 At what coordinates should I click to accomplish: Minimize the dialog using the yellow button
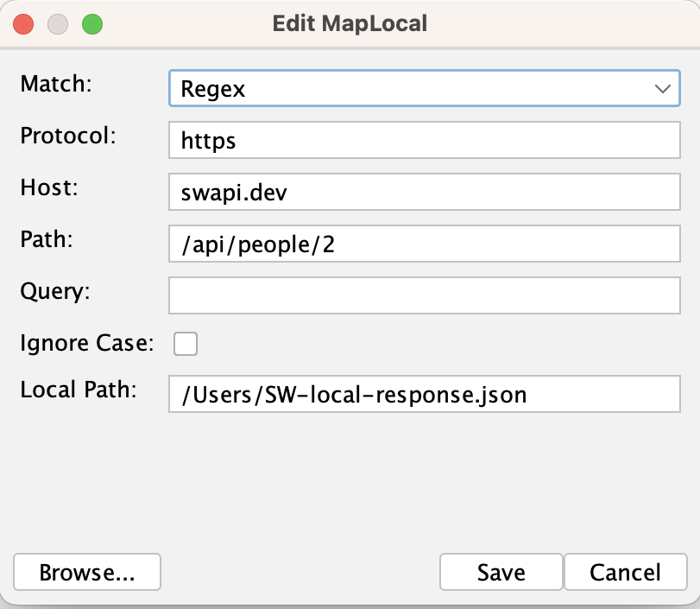(57, 23)
